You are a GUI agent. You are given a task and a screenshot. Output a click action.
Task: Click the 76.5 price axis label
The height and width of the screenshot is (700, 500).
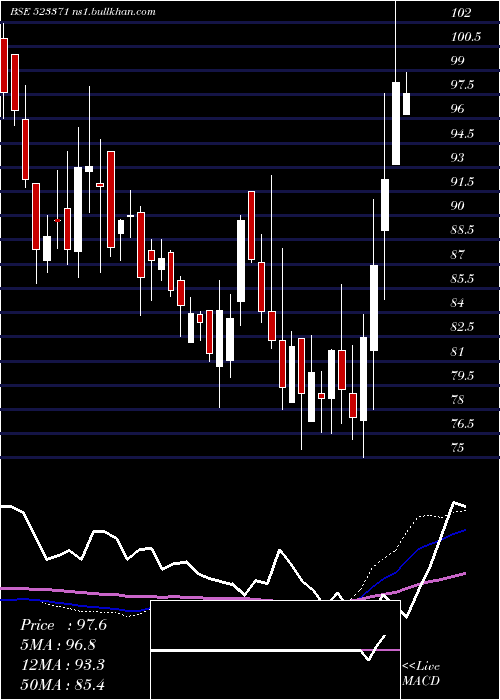click(x=462, y=424)
